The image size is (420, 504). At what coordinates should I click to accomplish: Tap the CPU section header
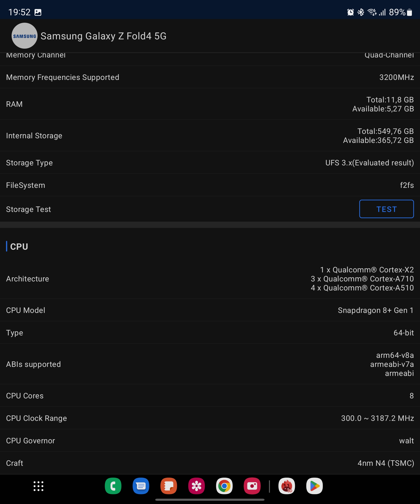19,246
